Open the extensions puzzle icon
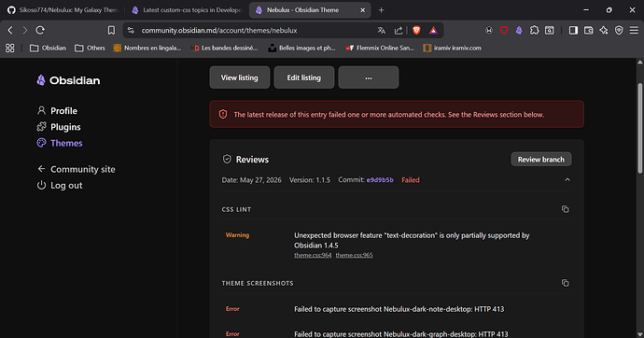Viewport: 644px width, 338px height. coord(535,30)
